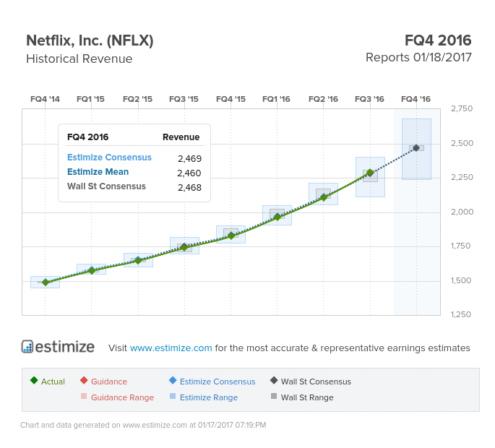Select the red Guidance legend diamond
Screen dimensions: 495x448
84,380
